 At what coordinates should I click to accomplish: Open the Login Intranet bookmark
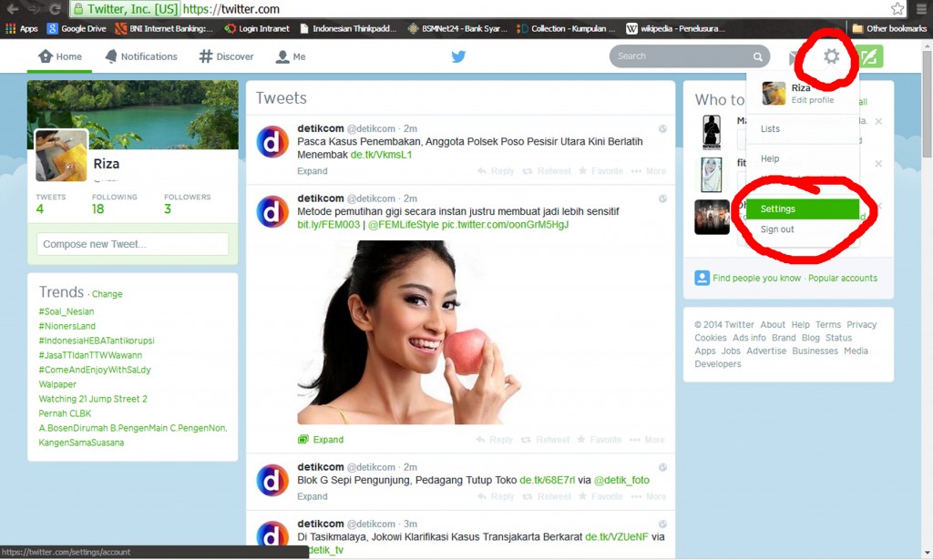[256, 28]
